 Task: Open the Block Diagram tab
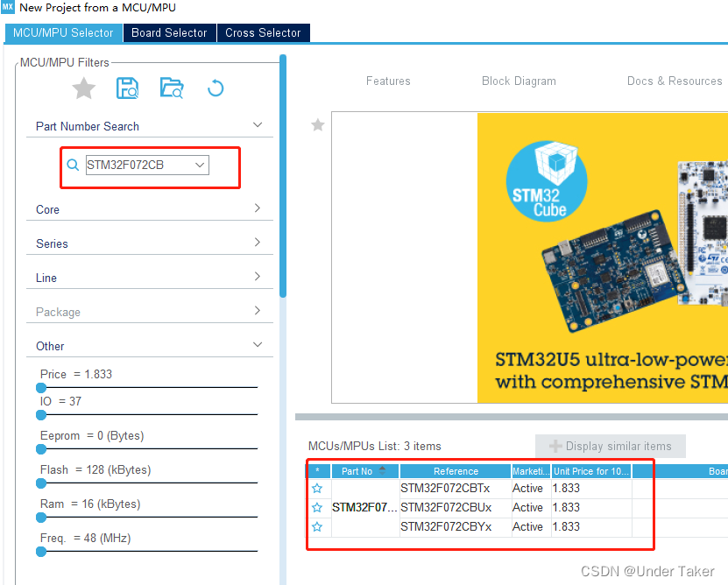point(519,81)
